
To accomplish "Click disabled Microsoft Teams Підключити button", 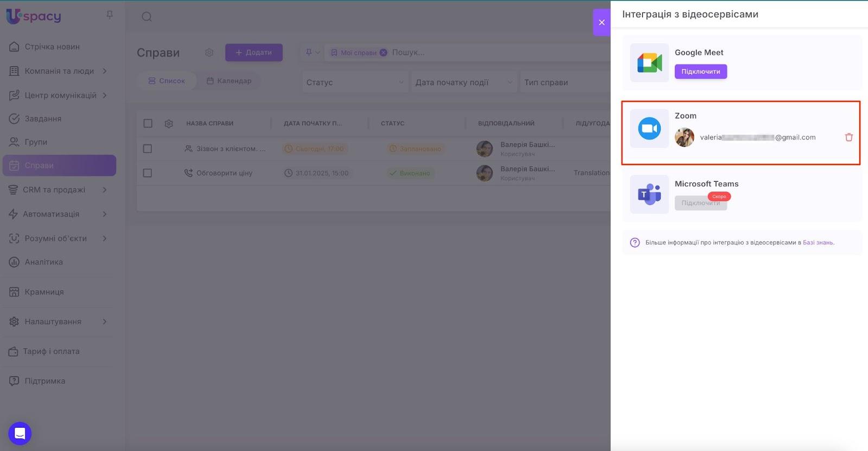I will click(x=701, y=203).
